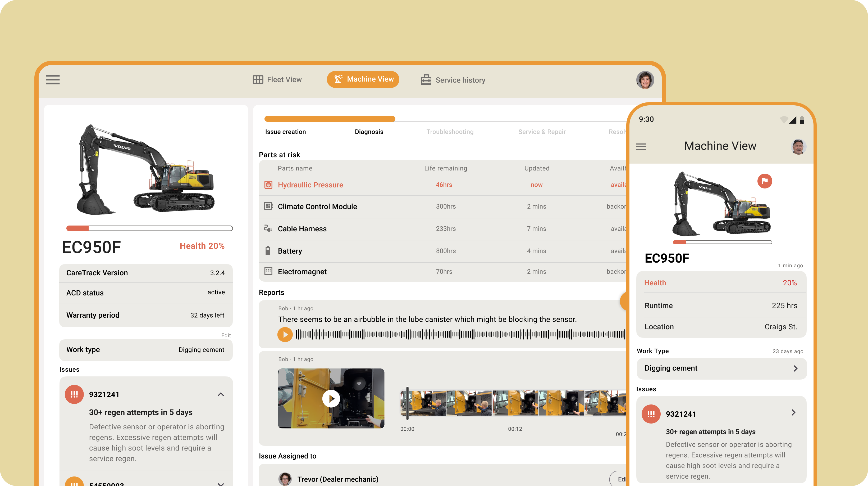Screen dimensions: 868x486
Task: Open the hamburger menu on tablet view
Action: (53, 80)
